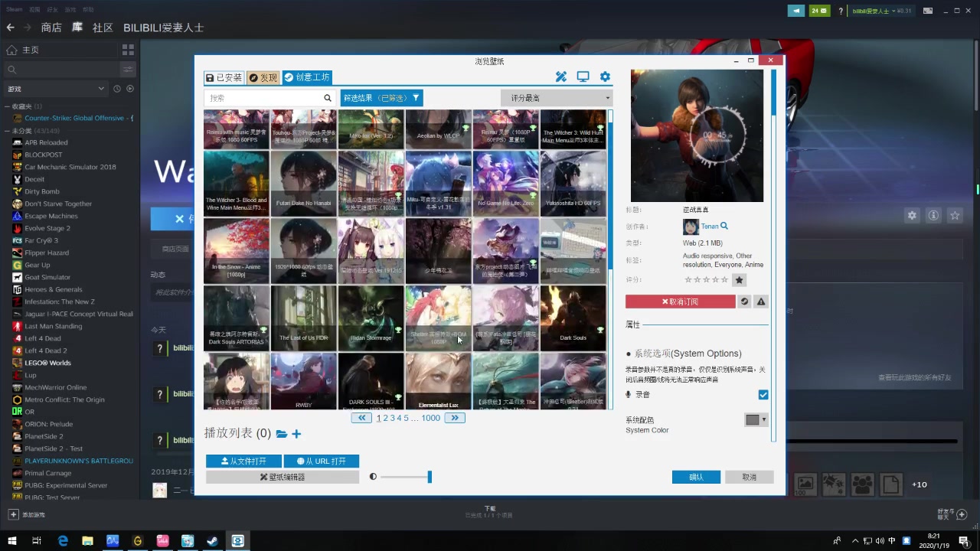The width and height of the screenshot is (980, 551).
Task: Click the search magnifier in wallpaper browser
Action: coord(328,98)
